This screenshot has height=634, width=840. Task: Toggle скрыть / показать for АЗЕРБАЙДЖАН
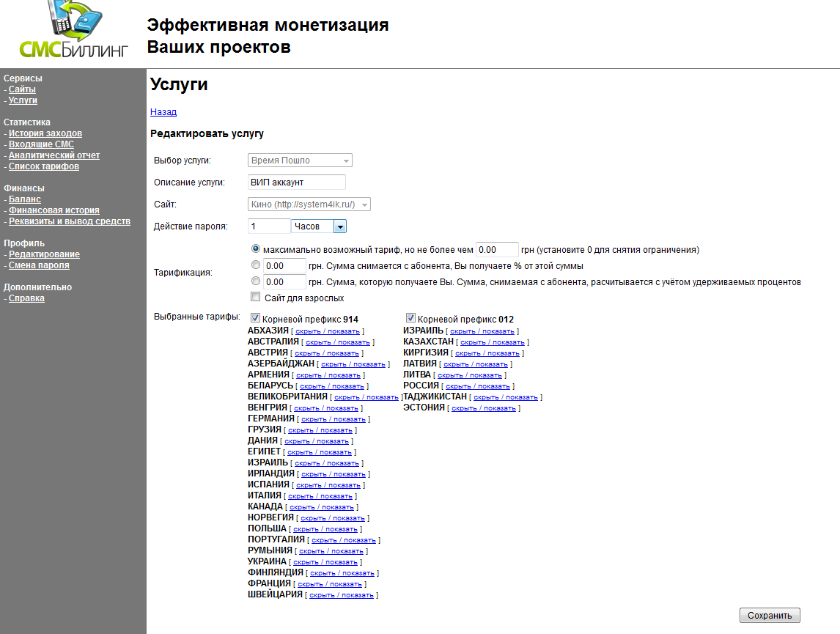(x=353, y=364)
